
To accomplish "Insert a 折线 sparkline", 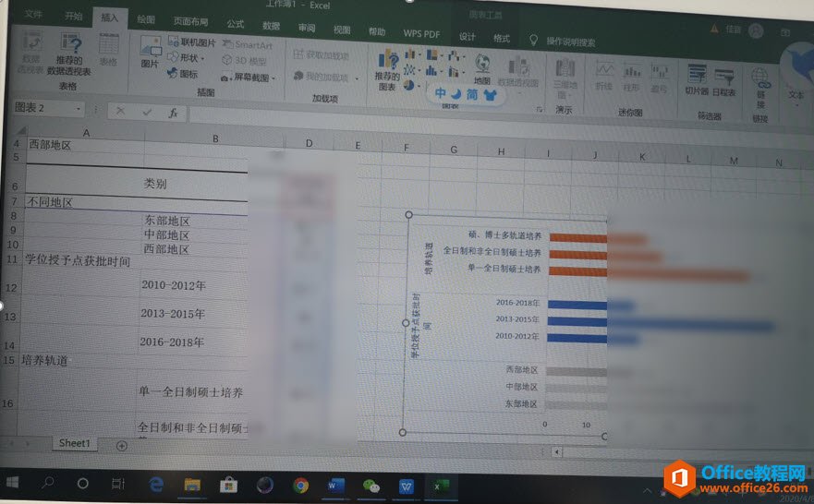I will [603, 77].
